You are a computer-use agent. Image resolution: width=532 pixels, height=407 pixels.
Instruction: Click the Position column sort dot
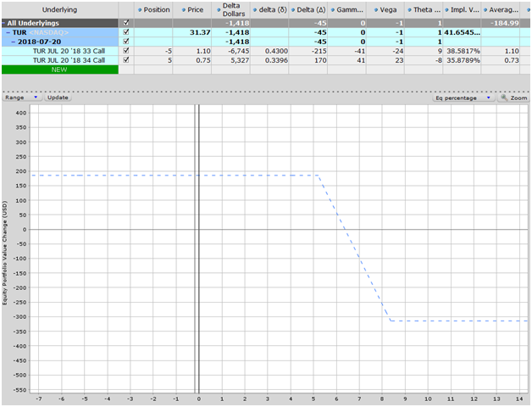pyautogui.click(x=140, y=10)
